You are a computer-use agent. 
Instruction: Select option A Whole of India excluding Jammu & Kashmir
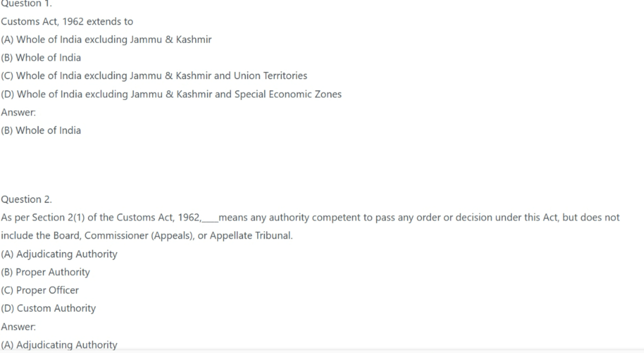click(106, 39)
